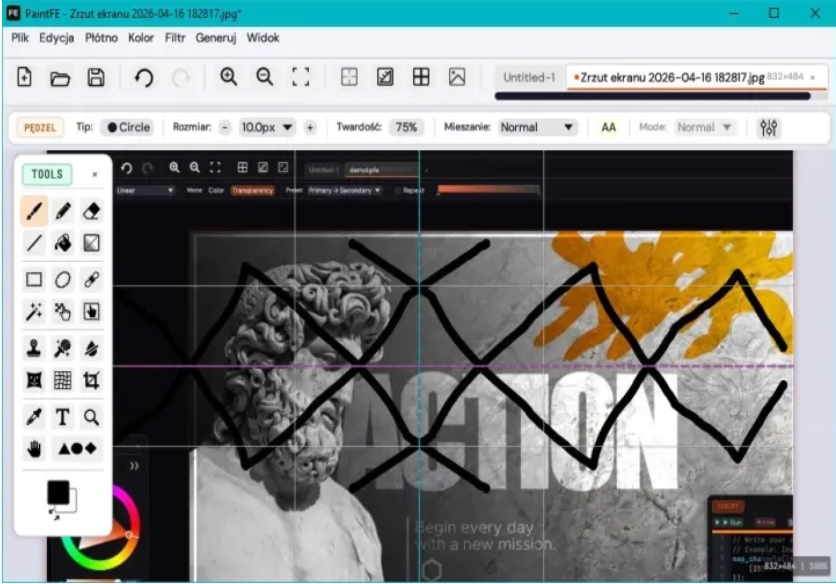Select the Eyedropper color picker tool
The height and width of the screenshot is (584, 836).
34,417
